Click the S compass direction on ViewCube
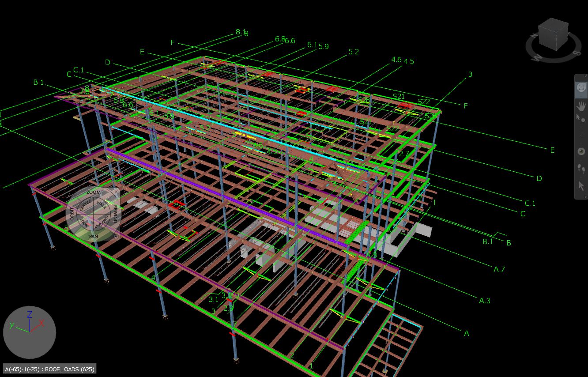This screenshot has width=588, height=377. (x=576, y=53)
